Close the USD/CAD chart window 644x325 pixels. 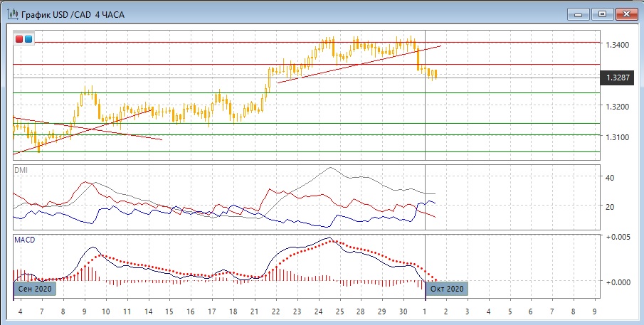[626, 14]
